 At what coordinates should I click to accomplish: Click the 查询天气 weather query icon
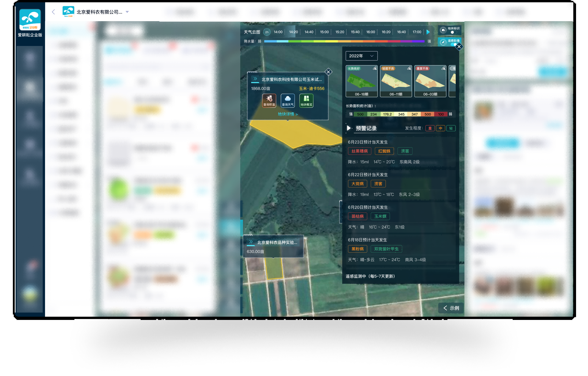(x=288, y=100)
